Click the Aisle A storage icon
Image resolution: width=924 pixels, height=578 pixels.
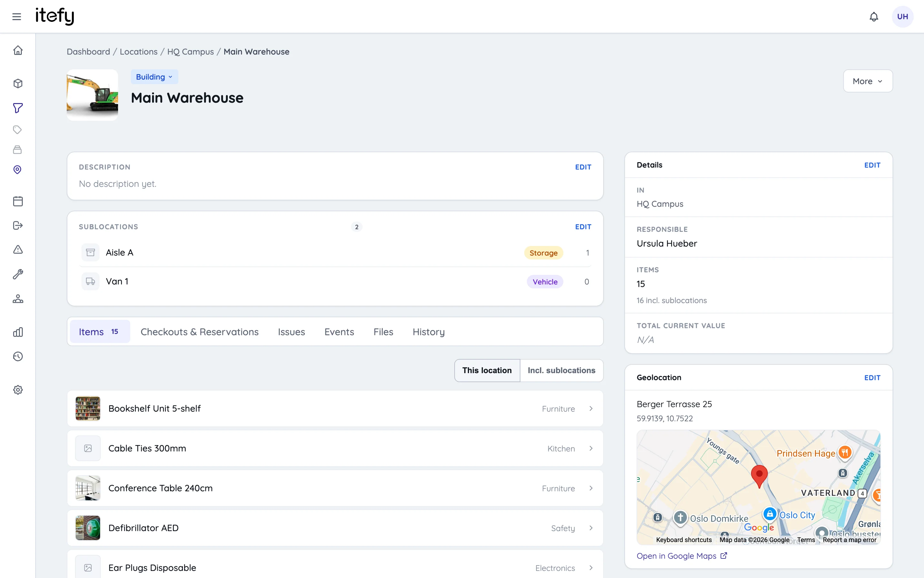tap(90, 252)
